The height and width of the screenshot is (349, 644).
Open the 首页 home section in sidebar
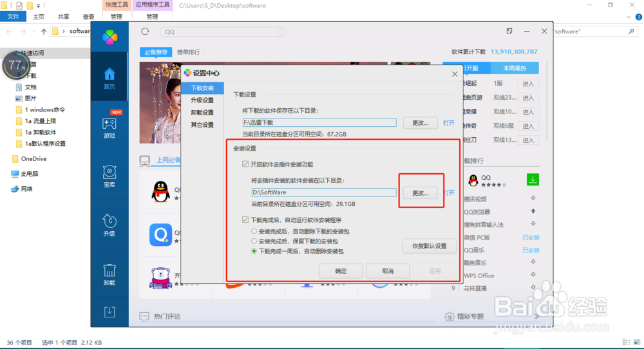(x=109, y=79)
